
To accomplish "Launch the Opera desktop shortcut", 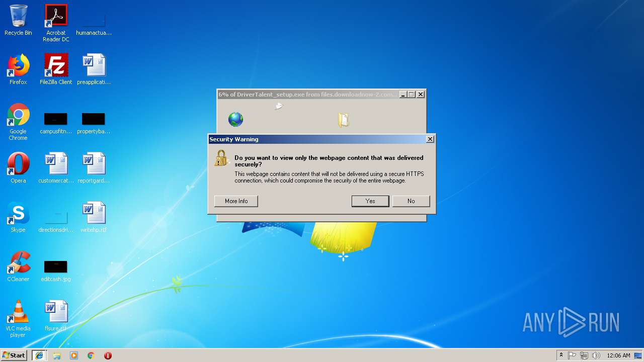I will pos(18,168).
